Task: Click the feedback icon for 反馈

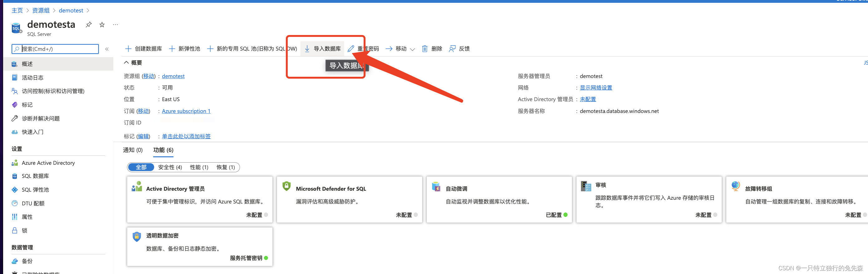Action: click(452, 49)
